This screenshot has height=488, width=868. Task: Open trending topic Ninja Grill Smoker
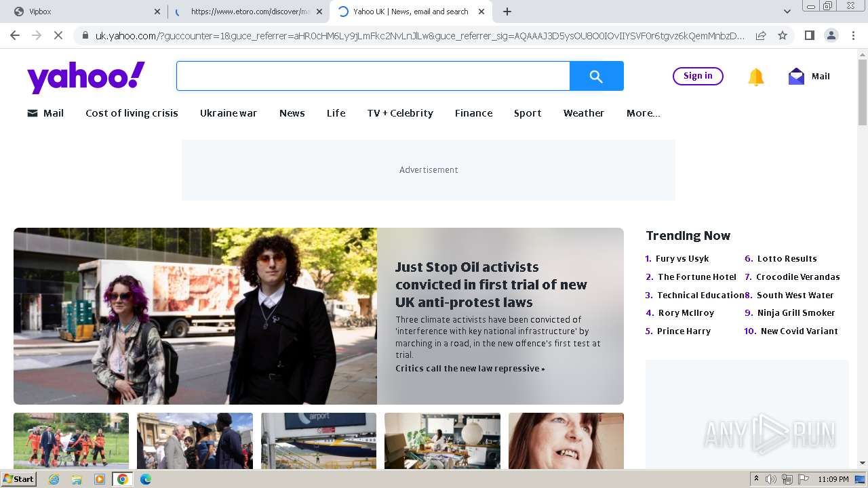coord(796,313)
